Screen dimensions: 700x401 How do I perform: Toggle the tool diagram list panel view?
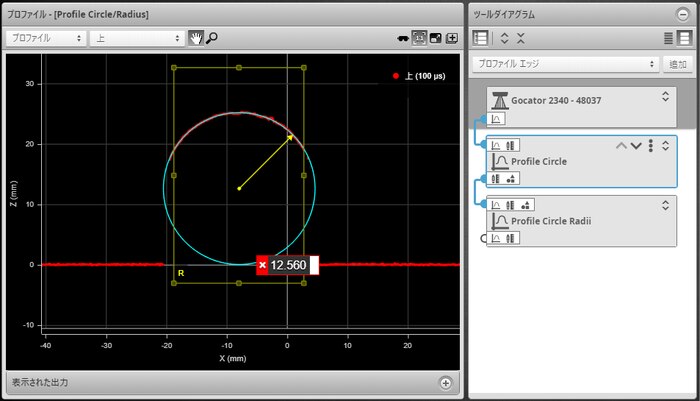[x=481, y=38]
